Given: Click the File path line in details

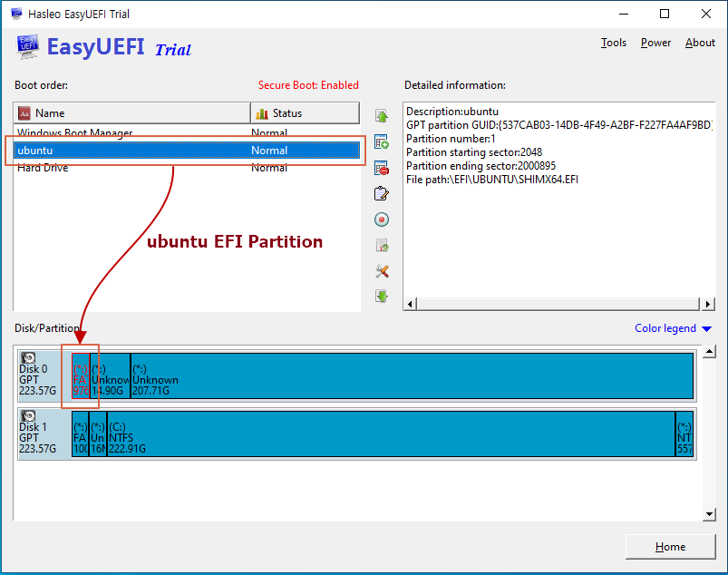Looking at the screenshot, I should tap(492, 180).
